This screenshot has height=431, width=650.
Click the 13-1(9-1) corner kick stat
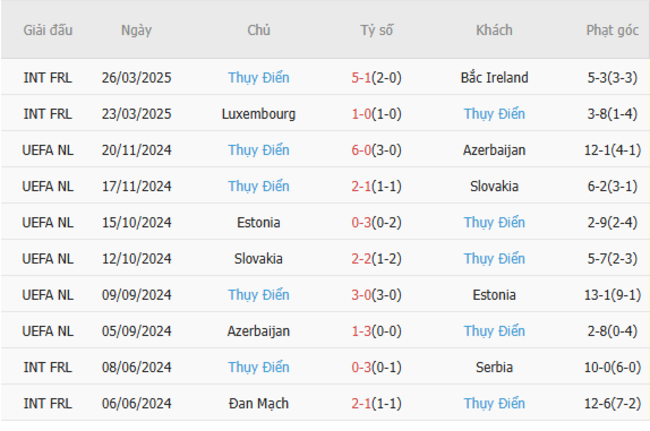(612, 295)
